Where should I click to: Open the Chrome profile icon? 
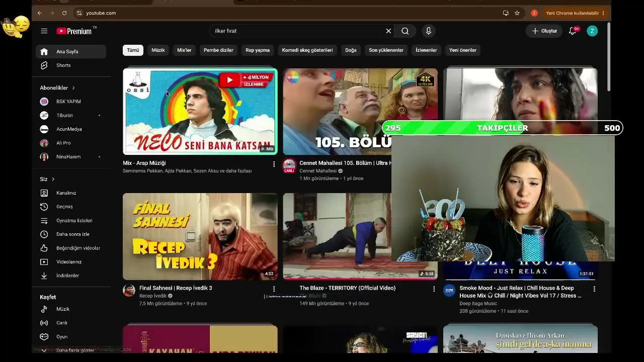click(x=534, y=13)
